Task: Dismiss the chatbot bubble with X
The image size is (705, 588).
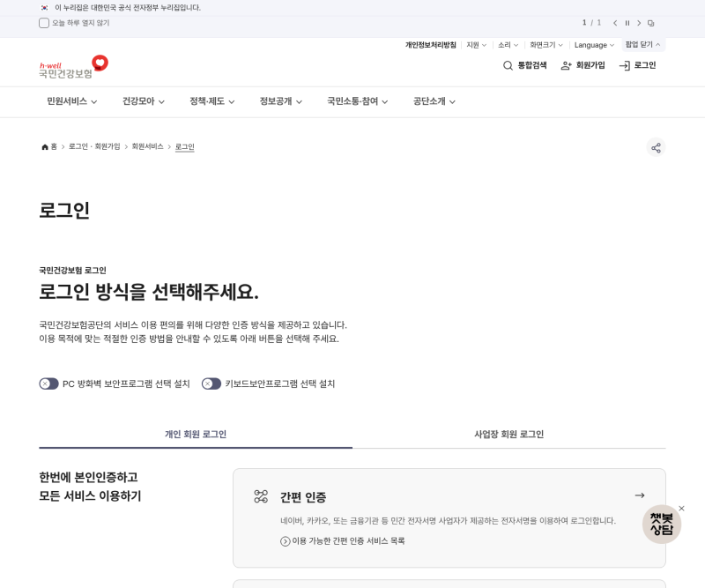Action: click(x=681, y=509)
